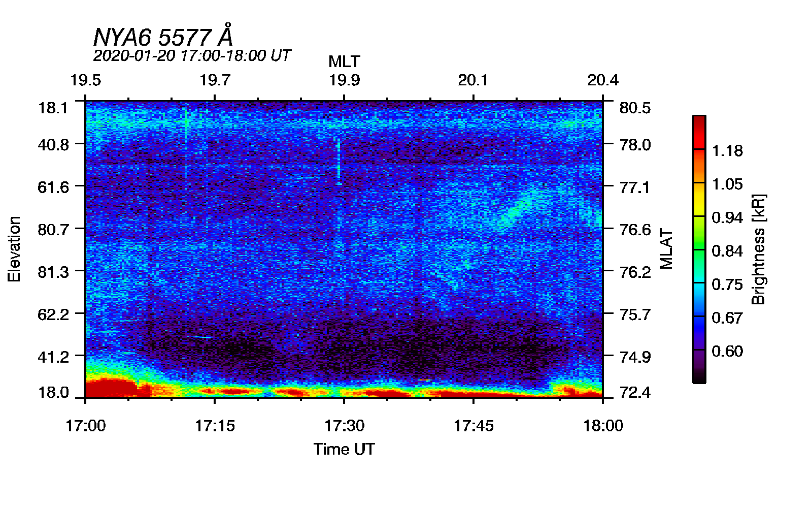Image resolution: width=812 pixels, height=508 pixels.
Task: Click the MLAT tick value '80.5'
Action: pyautogui.click(x=635, y=108)
